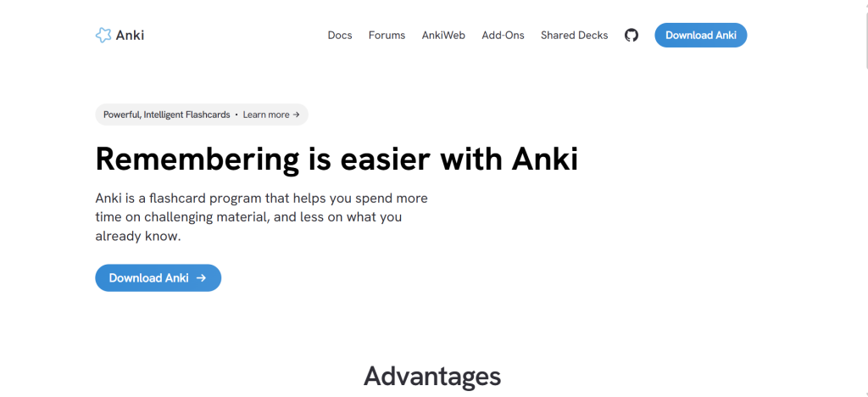Open the GitHub repository icon

(632, 35)
